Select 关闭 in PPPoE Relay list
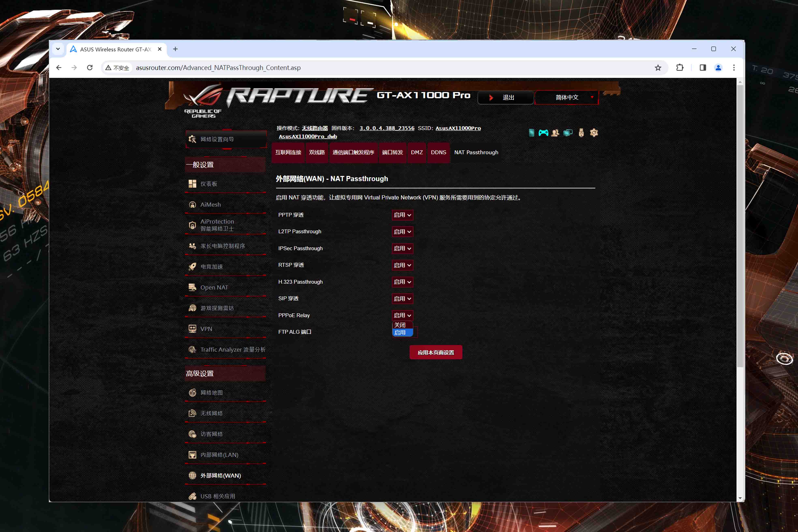The image size is (798, 532). point(402,325)
